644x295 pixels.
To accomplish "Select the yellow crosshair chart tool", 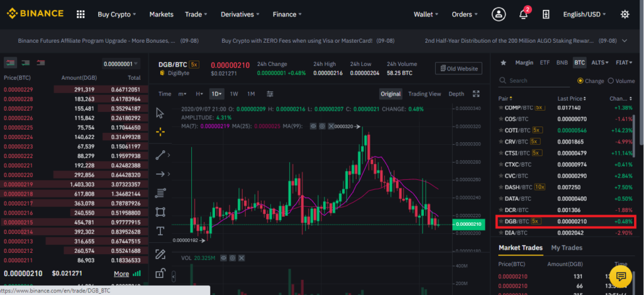I will [x=160, y=132].
